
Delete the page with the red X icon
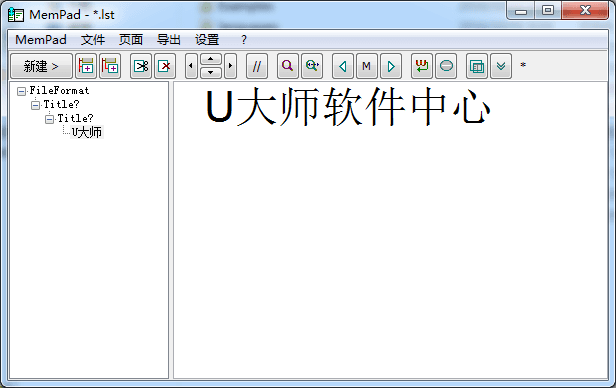(165, 66)
